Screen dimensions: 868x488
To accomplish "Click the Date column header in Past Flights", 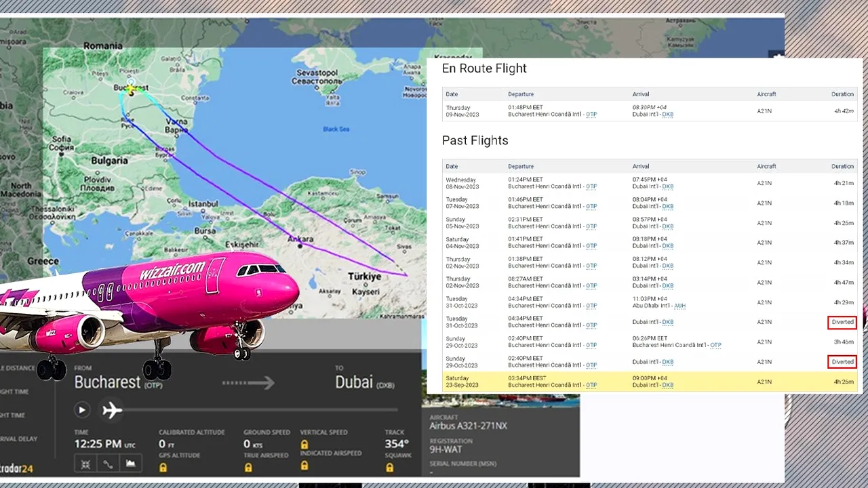I will pyautogui.click(x=452, y=166).
